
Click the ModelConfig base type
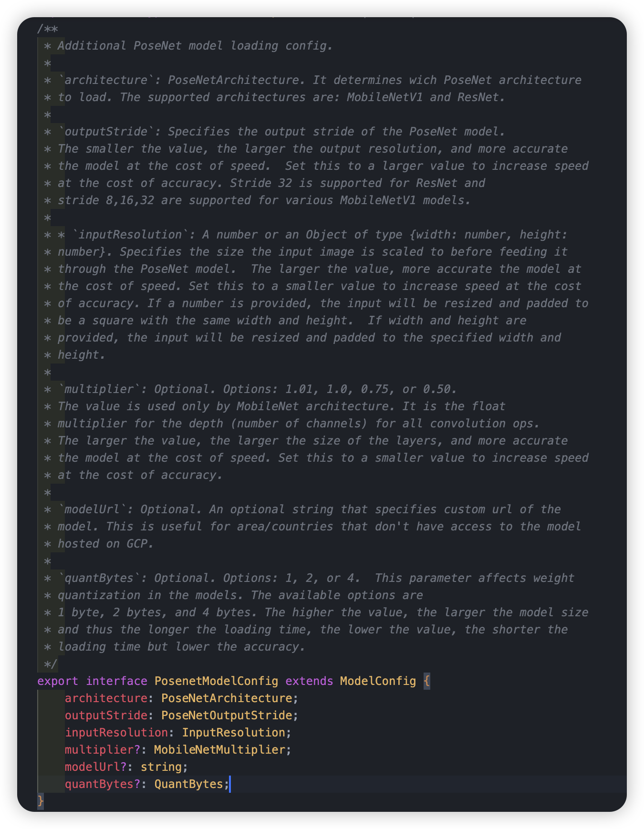[x=378, y=681]
